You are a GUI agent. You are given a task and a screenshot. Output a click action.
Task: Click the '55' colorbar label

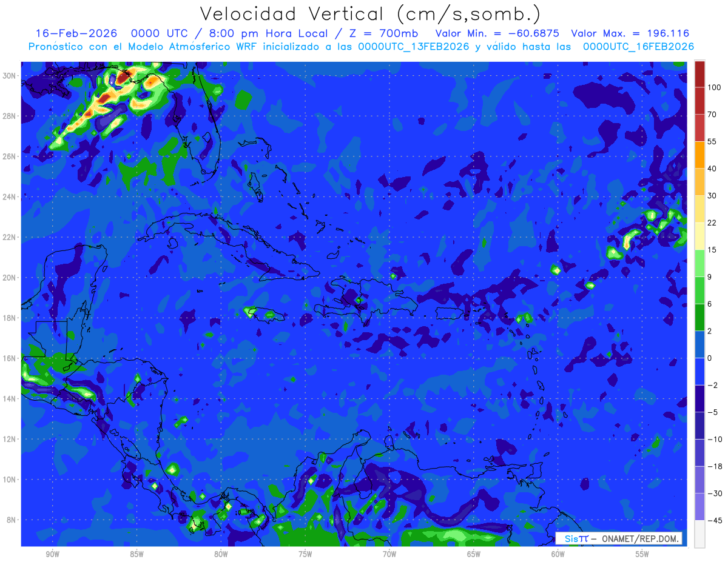(713, 141)
